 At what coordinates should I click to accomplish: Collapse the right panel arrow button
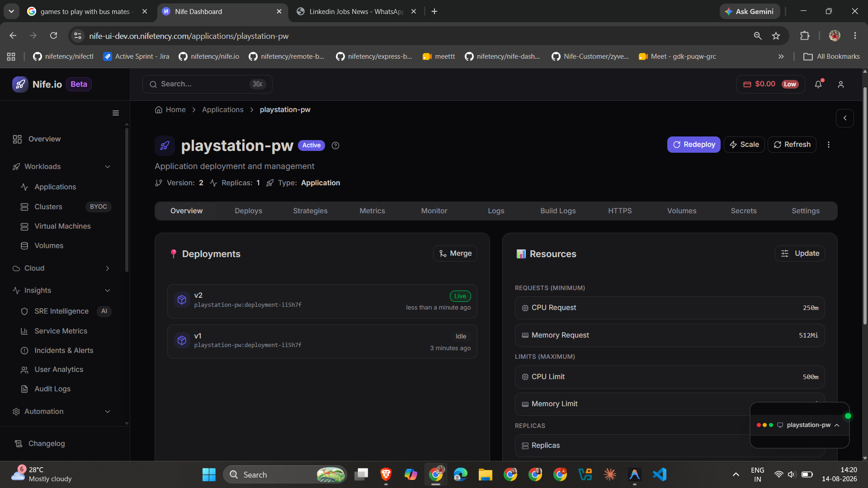[x=845, y=118]
